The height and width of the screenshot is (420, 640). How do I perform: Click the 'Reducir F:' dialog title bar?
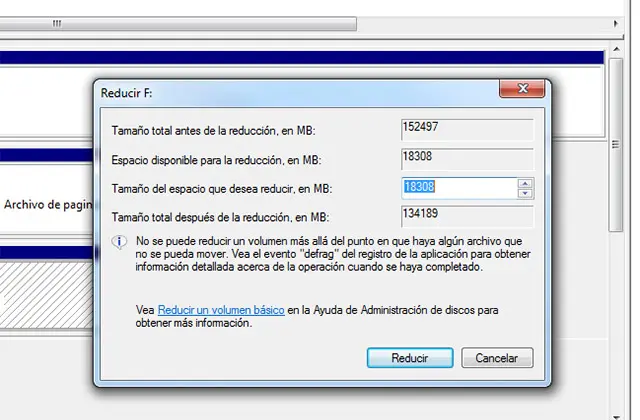(x=300, y=91)
